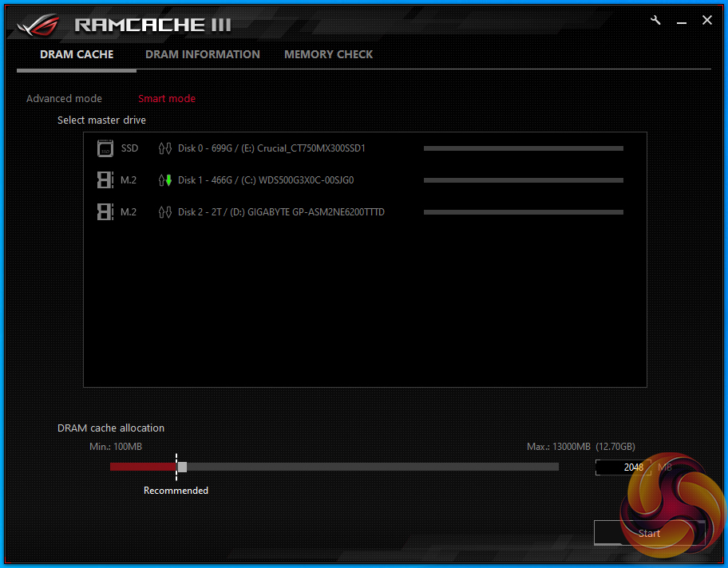Image resolution: width=728 pixels, height=568 pixels.
Task: Close the RAMCache III window
Action: pos(707,20)
